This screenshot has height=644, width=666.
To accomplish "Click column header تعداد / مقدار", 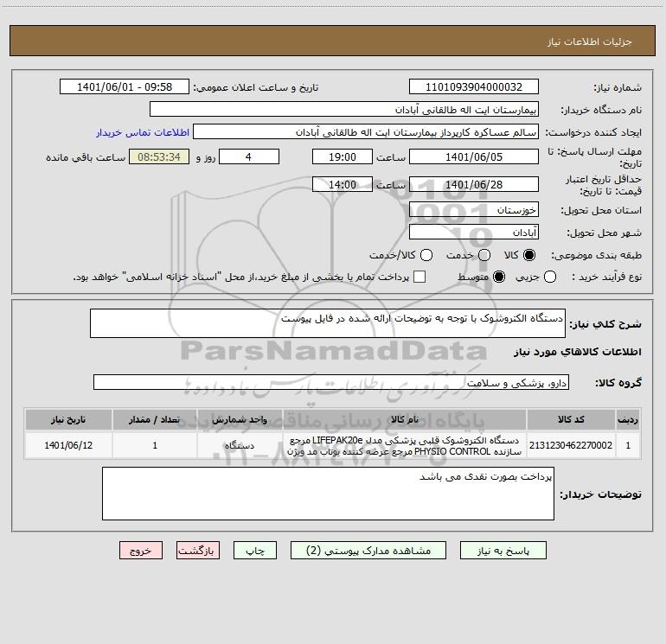I will [x=155, y=419].
